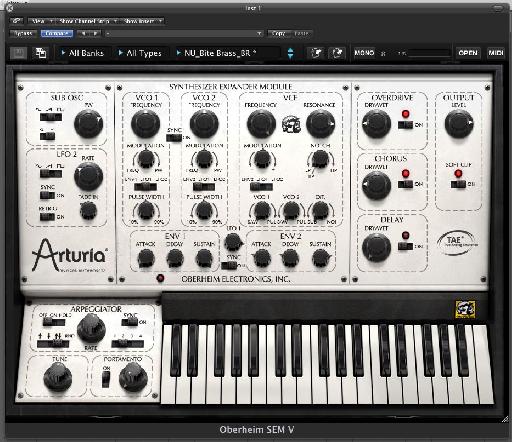Image resolution: width=512 pixels, height=442 pixels.
Task: Toggle the LFO 1 SYNC switch
Action: coord(229,265)
